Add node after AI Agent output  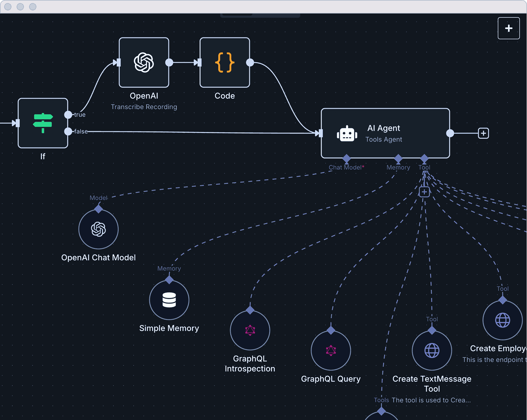pyautogui.click(x=483, y=133)
